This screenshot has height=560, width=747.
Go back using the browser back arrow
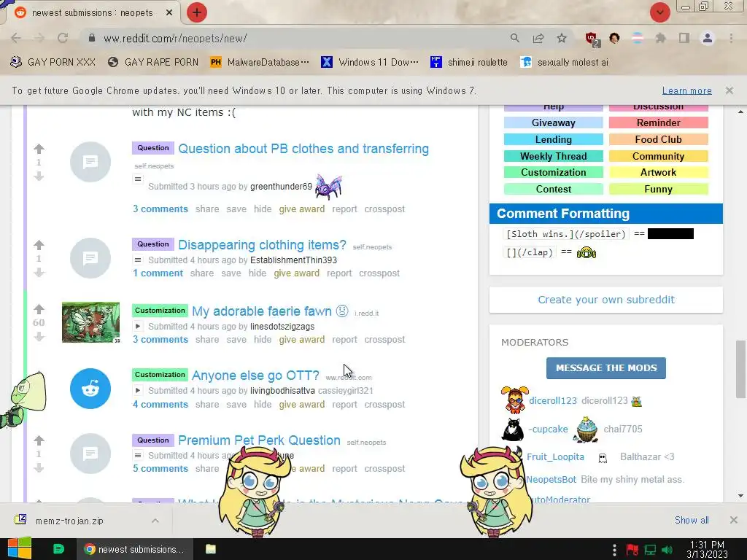click(16, 38)
